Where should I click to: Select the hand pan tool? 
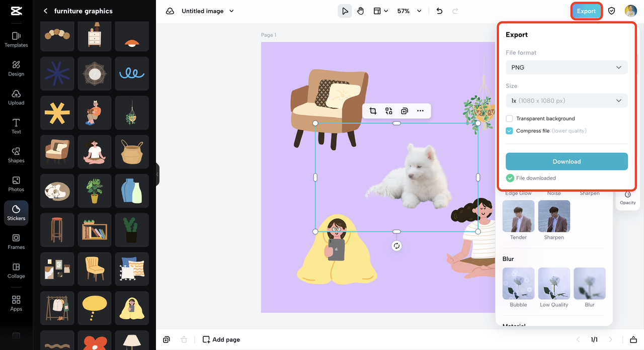pyautogui.click(x=360, y=11)
